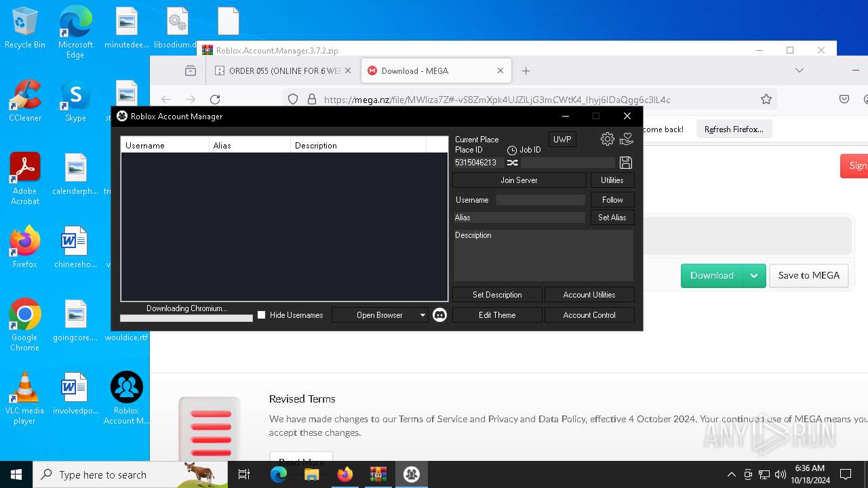Click the Job ID clock icon
Screen dimensions: 868x488
(512, 150)
